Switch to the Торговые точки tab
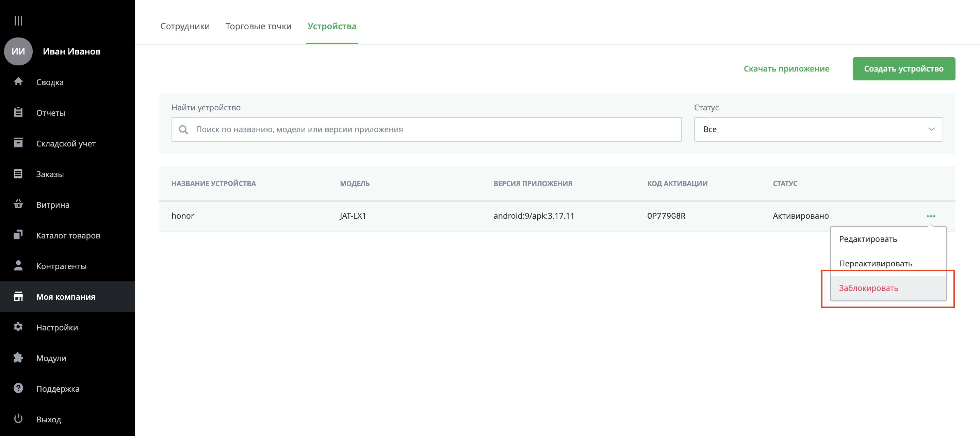The height and width of the screenshot is (436, 980). tap(258, 26)
